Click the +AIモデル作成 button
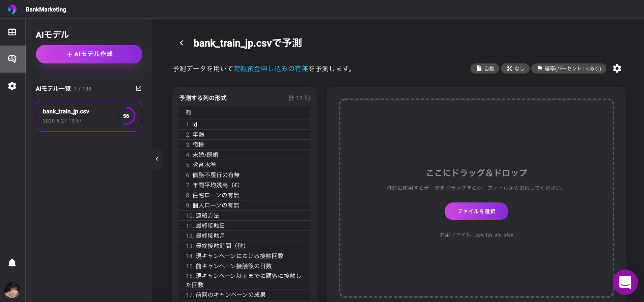644x302 pixels. [x=89, y=54]
